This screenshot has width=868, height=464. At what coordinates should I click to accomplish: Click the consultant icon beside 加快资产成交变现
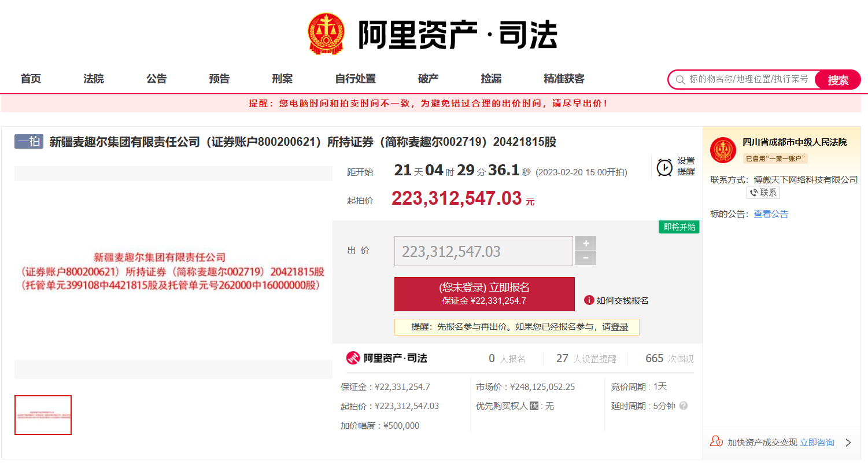(x=716, y=442)
